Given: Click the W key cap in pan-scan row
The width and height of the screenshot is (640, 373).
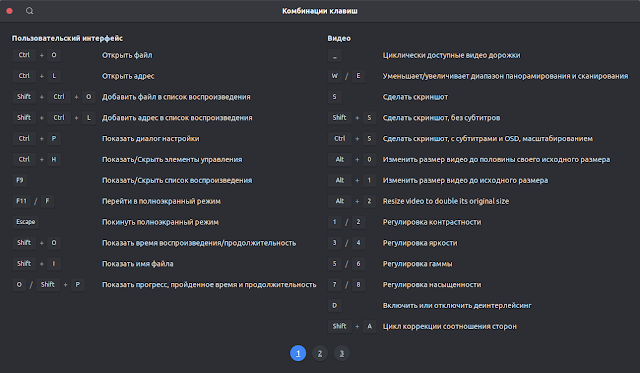Looking at the screenshot, I should [x=335, y=76].
